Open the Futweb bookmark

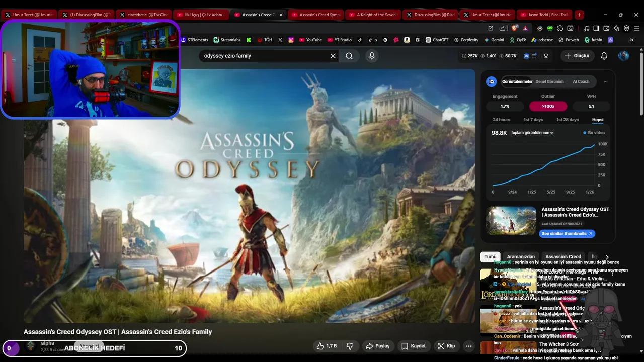tap(569, 40)
